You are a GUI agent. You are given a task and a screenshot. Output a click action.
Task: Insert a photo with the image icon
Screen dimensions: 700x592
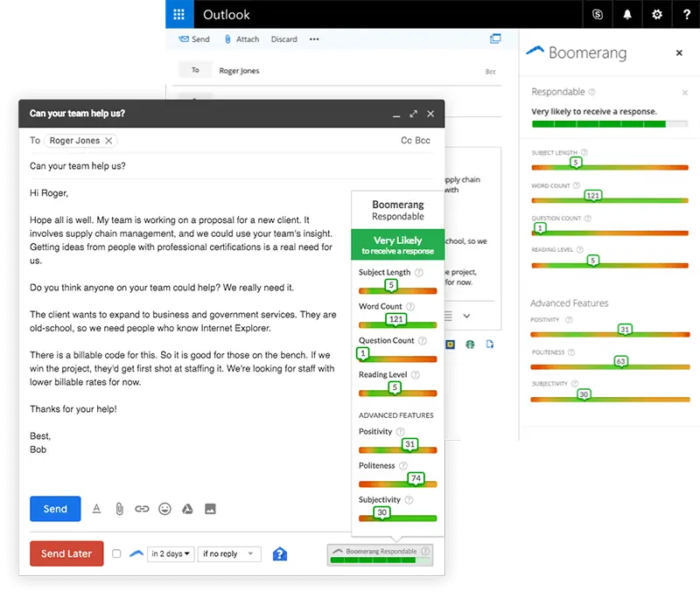click(x=210, y=509)
